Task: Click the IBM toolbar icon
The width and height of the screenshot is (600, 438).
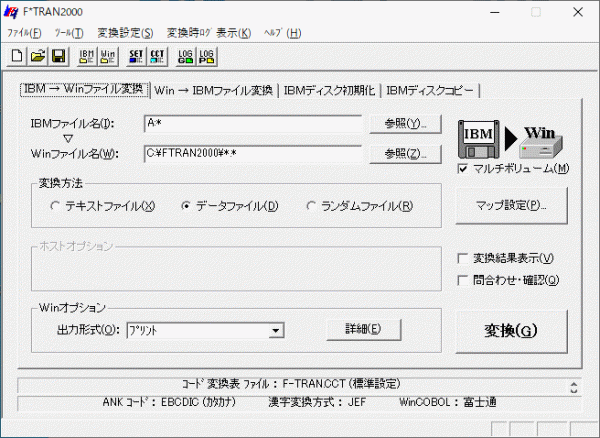Action: tap(86, 57)
